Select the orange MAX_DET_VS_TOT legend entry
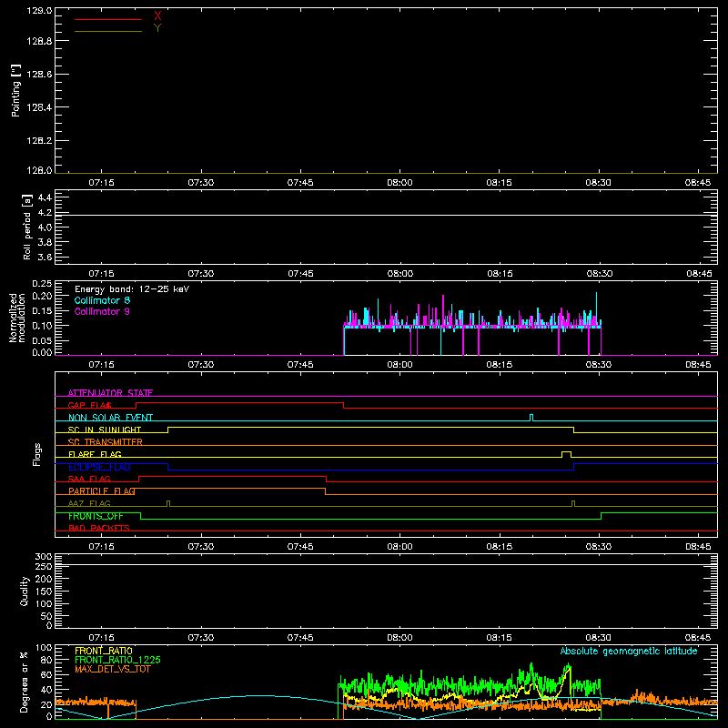This screenshot has width=728, height=728. tap(113, 669)
